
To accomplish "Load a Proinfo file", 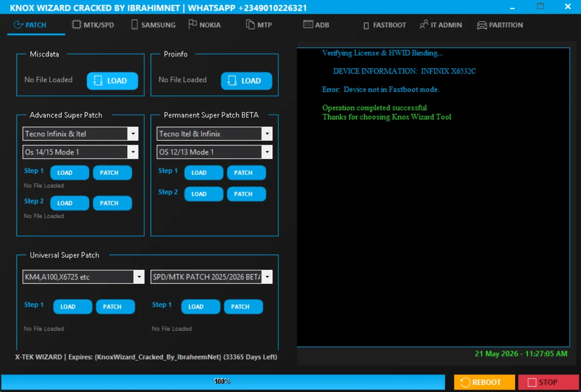I will (x=247, y=81).
